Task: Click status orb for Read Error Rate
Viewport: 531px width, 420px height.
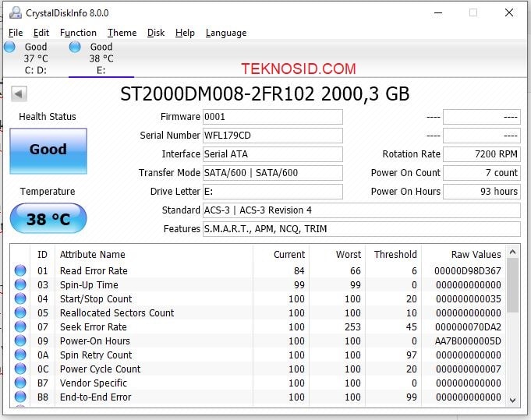Action: click(x=20, y=270)
